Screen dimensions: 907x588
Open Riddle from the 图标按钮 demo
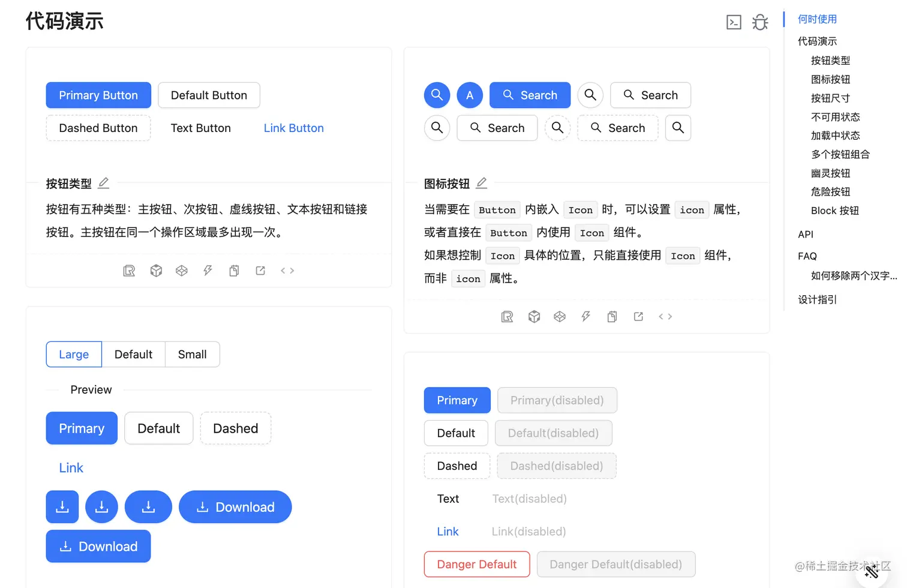pyautogui.click(x=507, y=316)
